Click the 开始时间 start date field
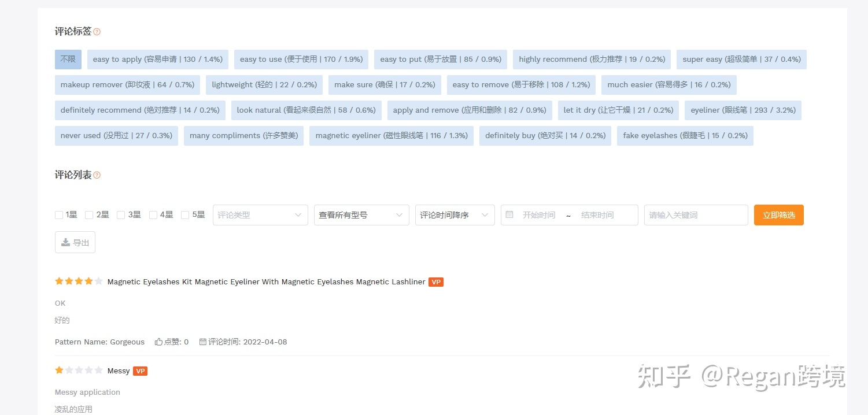Screen dimensions: 868x415 [x=539, y=215]
